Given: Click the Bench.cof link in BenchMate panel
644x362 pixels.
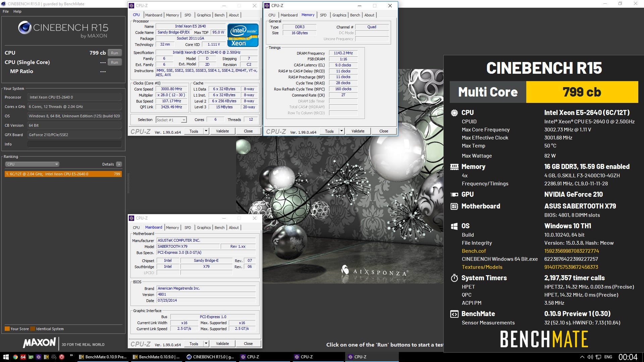Looking at the screenshot, I should pos(474,251).
